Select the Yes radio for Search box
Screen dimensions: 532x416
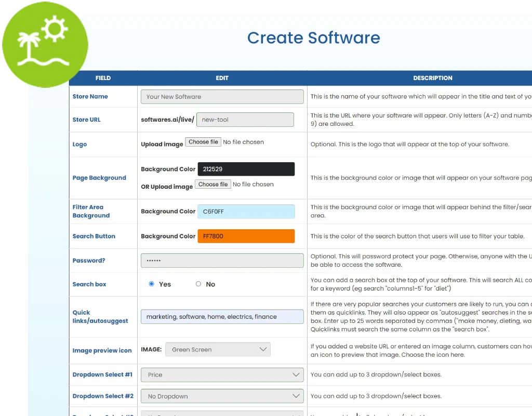[152, 284]
